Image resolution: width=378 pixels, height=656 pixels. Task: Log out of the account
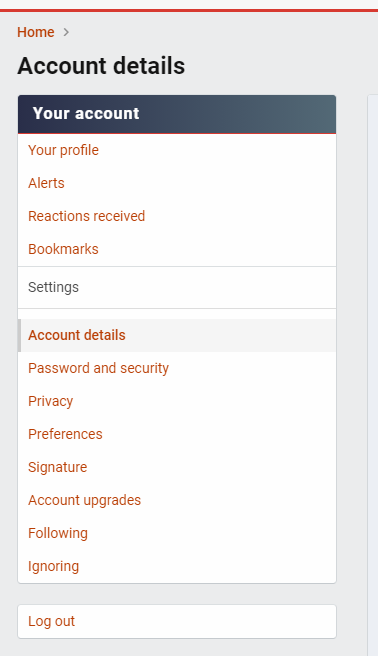[x=177, y=621]
